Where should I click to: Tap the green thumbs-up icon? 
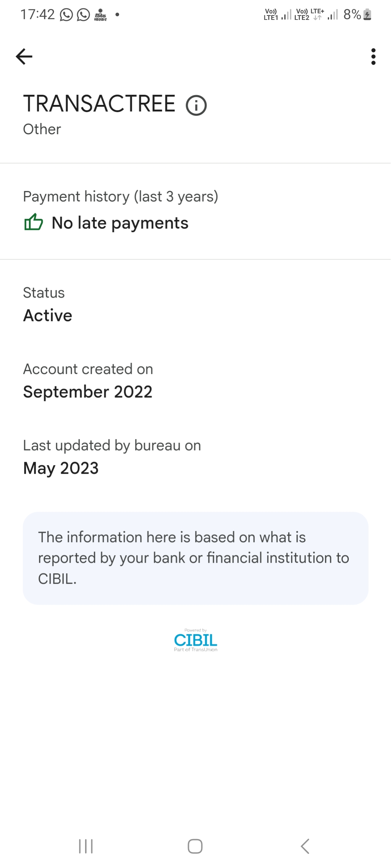click(x=33, y=222)
